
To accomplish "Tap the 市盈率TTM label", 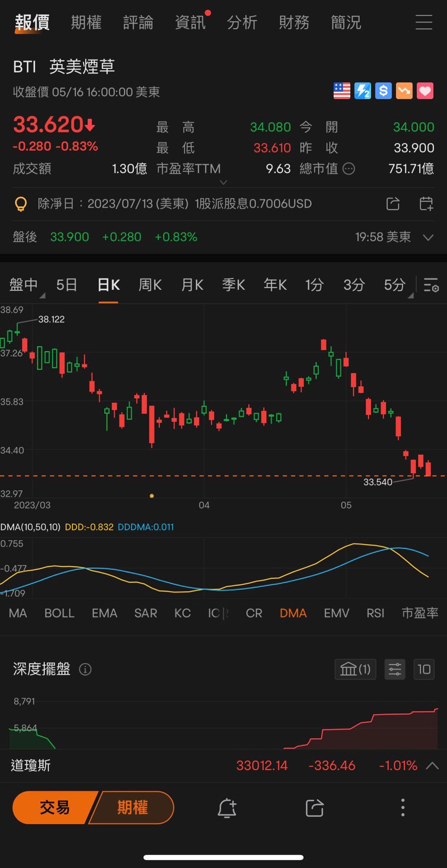I will (189, 169).
